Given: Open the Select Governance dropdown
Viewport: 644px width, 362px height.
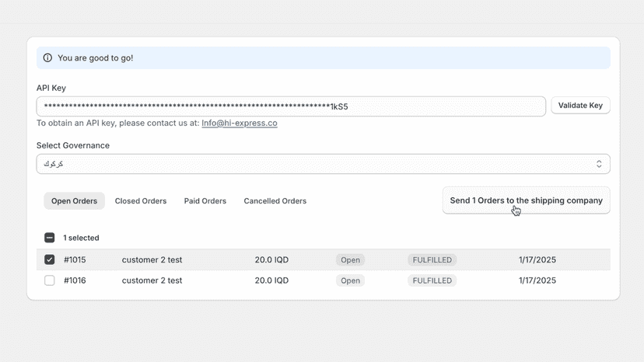Looking at the screenshot, I should pyautogui.click(x=324, y=164).
